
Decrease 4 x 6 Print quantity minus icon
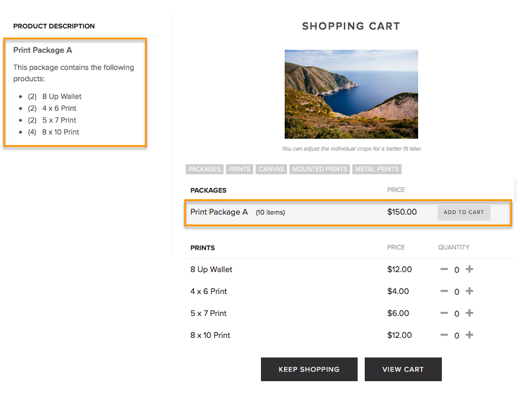tap(444, 291)
